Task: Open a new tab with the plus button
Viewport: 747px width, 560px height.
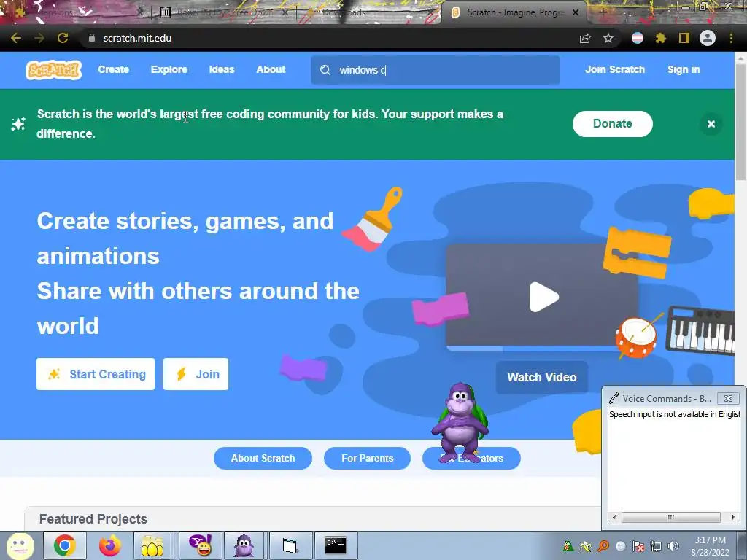Action: [x=603, y=12]
